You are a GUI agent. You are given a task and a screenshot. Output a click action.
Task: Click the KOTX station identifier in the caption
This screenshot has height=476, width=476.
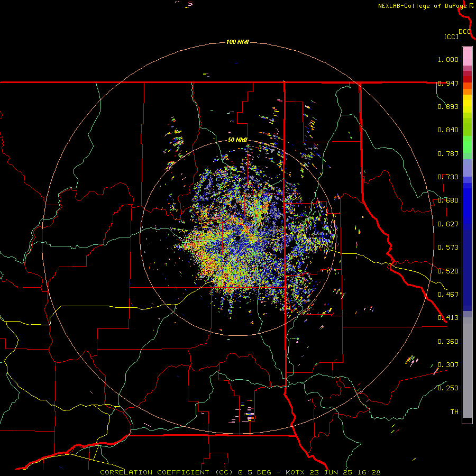(x=296, y=472)
